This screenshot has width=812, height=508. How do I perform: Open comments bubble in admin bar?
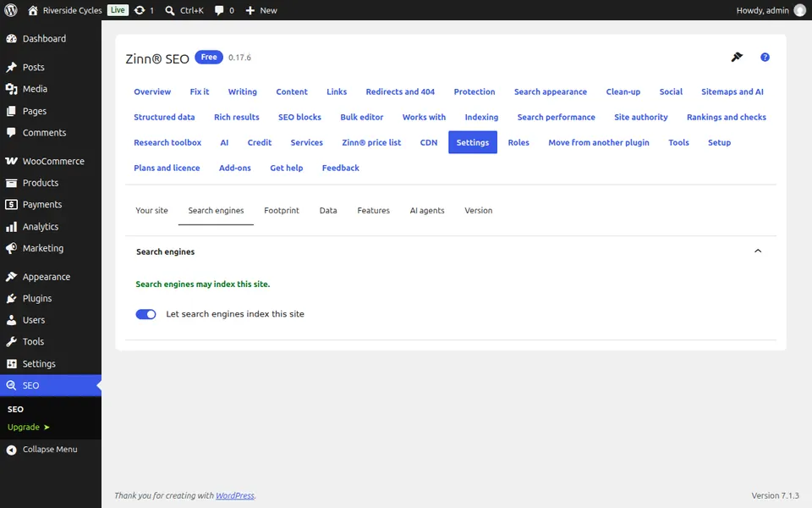[x=219, y=10]
